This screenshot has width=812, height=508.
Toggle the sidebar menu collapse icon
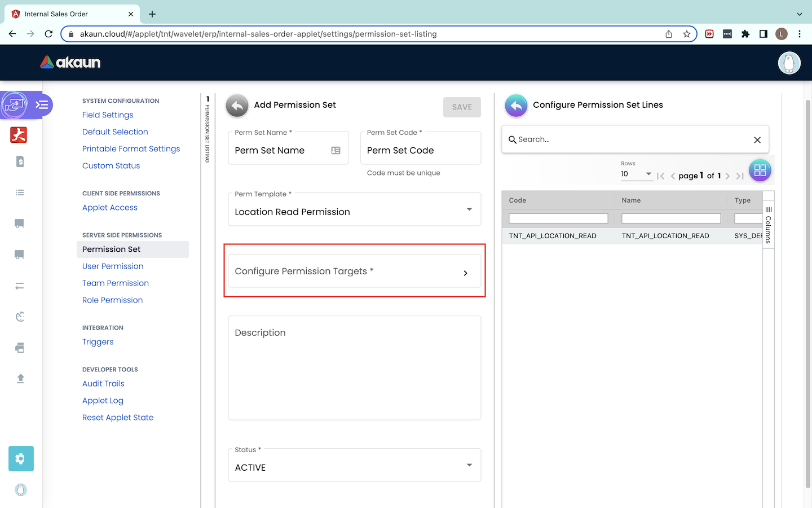pos(42,105)
